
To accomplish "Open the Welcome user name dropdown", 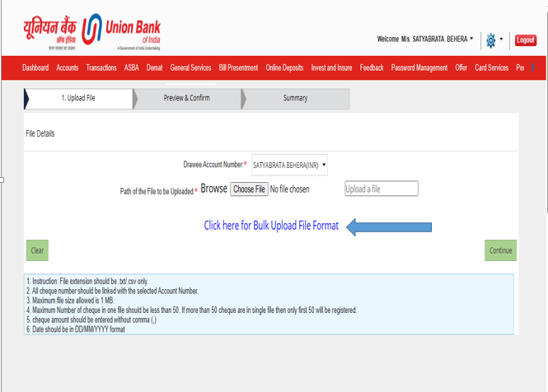I will point(425,40).
